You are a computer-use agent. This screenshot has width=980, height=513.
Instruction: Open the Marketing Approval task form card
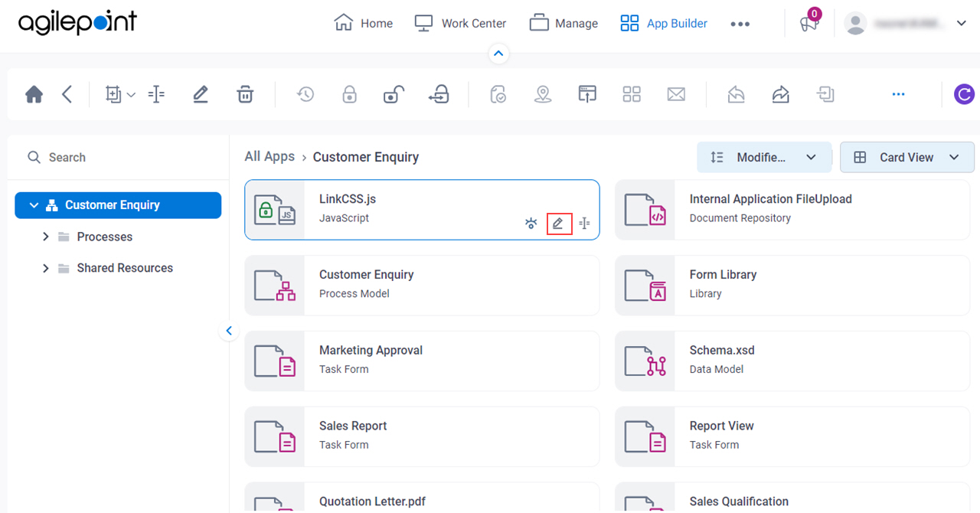tap(422, 361)
